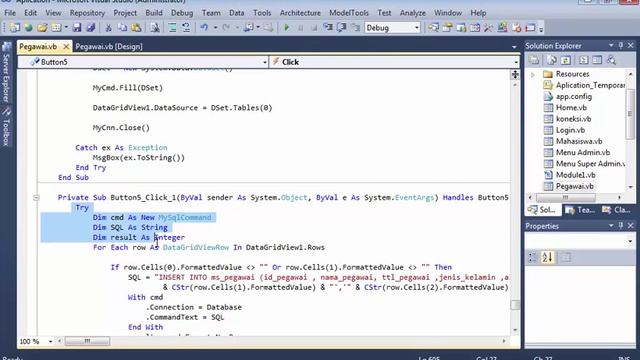Click Refresh in the Solution Explorer toolbar

565,60
